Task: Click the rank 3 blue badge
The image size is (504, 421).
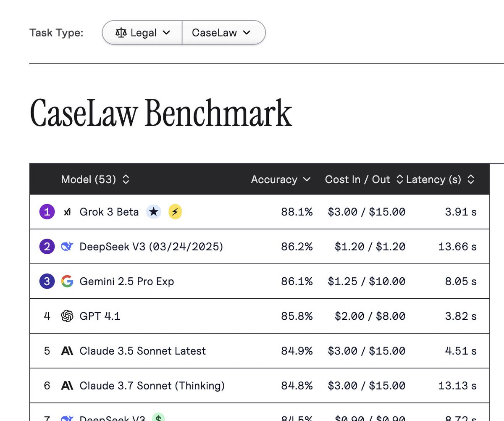Action: point(47,281)
